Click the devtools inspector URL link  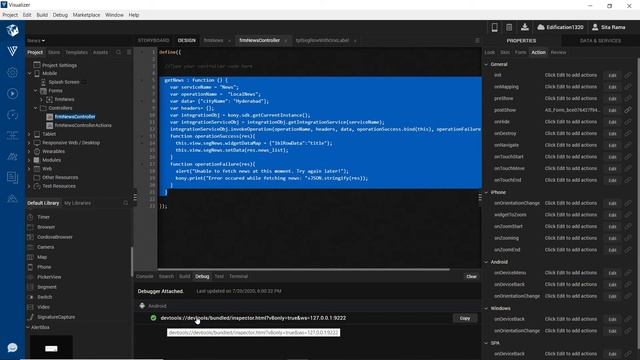point(253,318)
